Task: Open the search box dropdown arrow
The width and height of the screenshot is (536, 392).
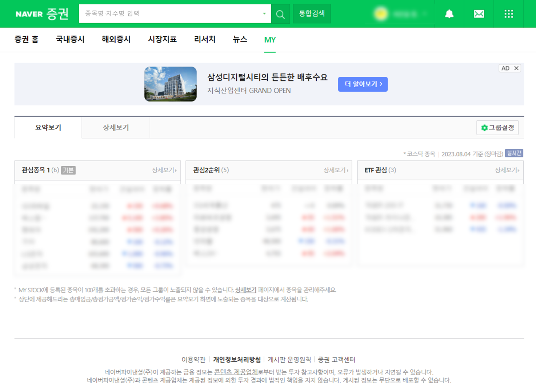Action: 263,13
